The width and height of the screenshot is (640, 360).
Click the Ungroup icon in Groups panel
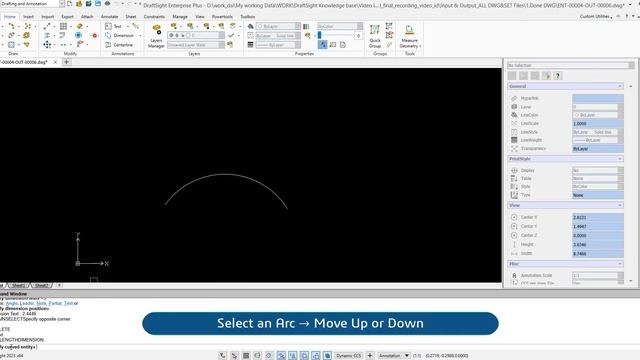[389, 26]
